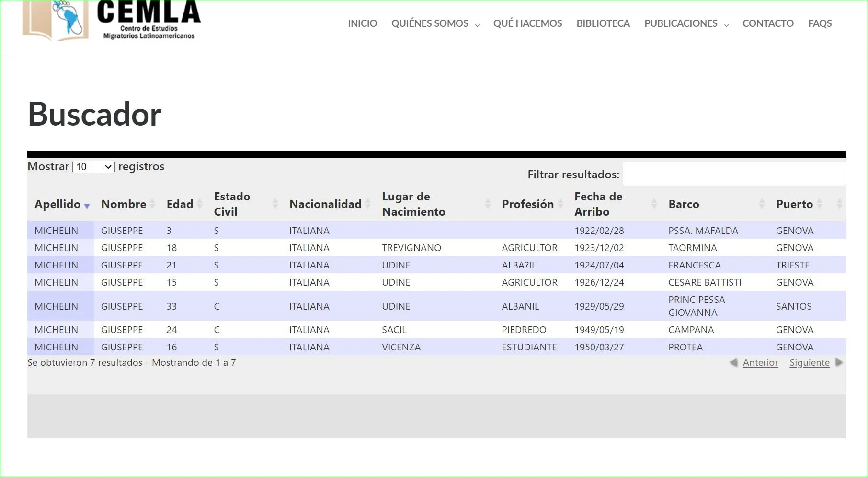Expand the QUIÉNES SOMOS chevron
Viewport: 868px width, 477px height.
[x=477, y=25]
